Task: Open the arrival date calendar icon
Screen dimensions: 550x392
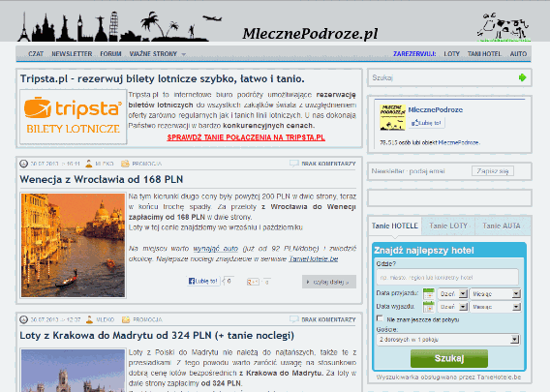Action: (429, 293)
